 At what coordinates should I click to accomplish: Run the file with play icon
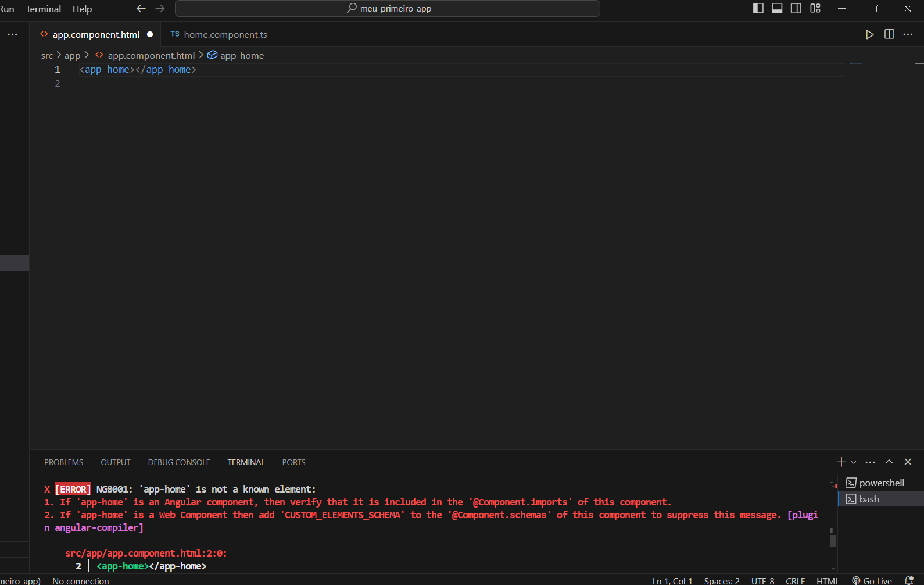click(x=869, y=34)
